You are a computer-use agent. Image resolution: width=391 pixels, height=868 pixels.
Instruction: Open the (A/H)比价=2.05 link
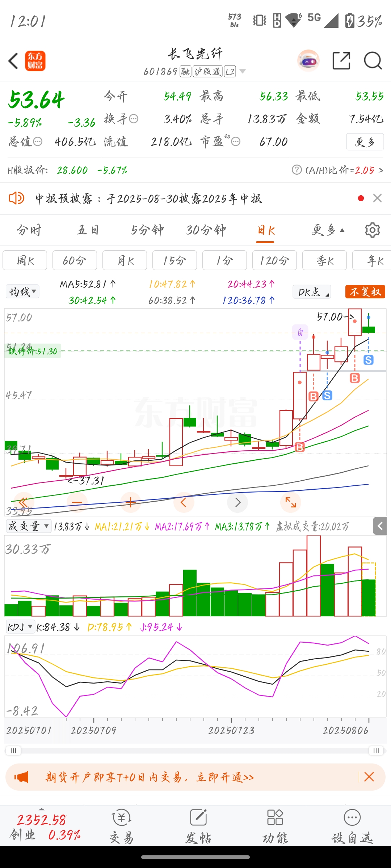(x=344, y=170)
